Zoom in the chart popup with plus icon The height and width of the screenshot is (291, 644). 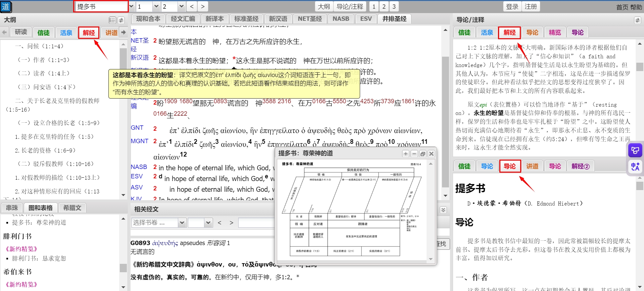406,154
